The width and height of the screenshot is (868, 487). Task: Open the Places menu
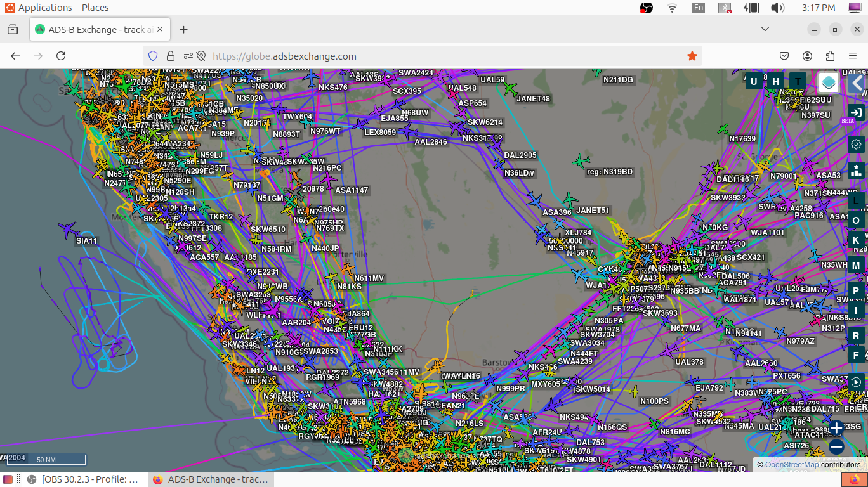95,8
